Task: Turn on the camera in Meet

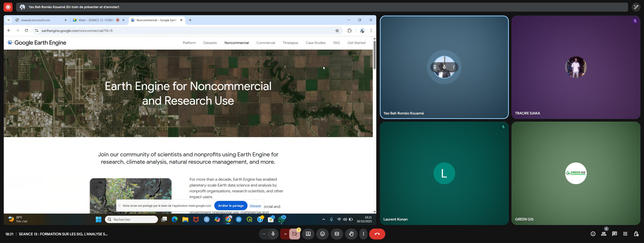Action: [295, 234]
